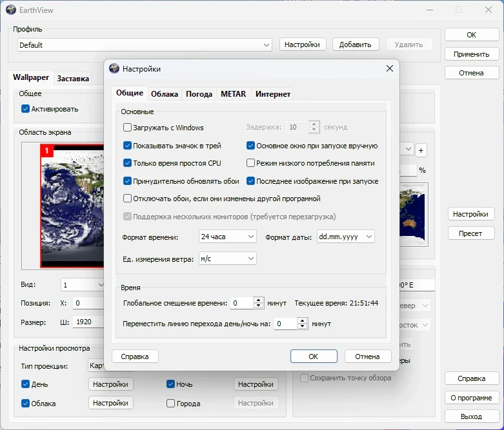Toggle Показывать значок в трей checkbox
This screenshot has width=504, height=430.
(127, 146)
